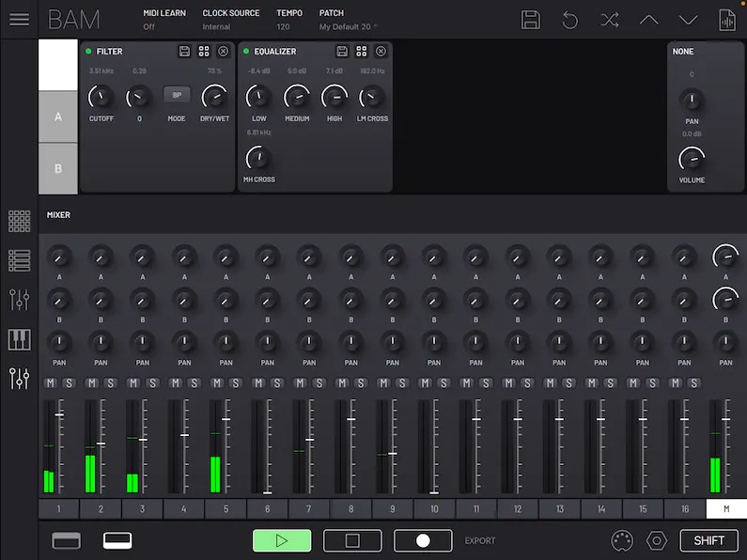Select mixer channel 10 tab
747x560 pixels.
click(x=434, y=509)
